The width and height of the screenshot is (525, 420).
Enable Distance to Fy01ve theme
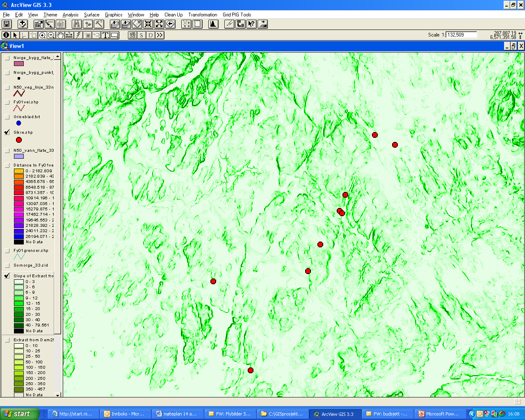coord(7,165)
